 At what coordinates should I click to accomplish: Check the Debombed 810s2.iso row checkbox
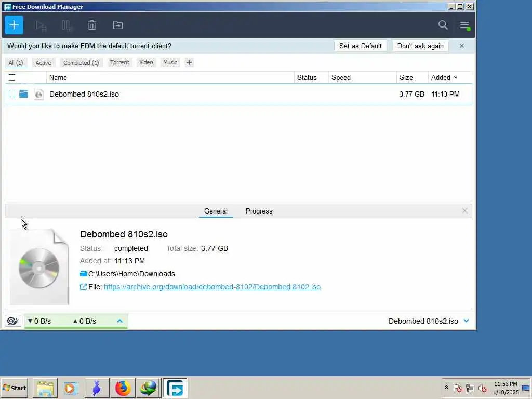(x=12, y=94)
